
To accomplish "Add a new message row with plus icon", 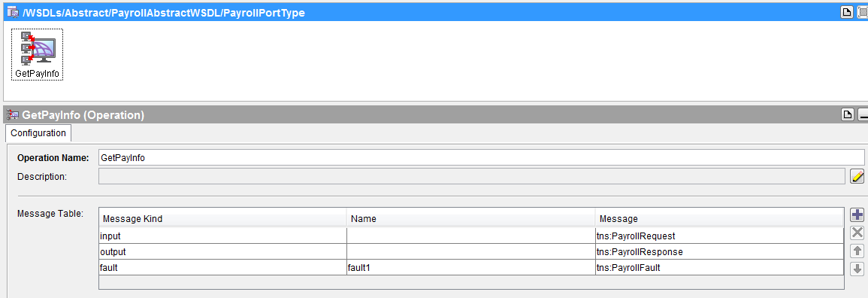I will (x=857, y=215).
